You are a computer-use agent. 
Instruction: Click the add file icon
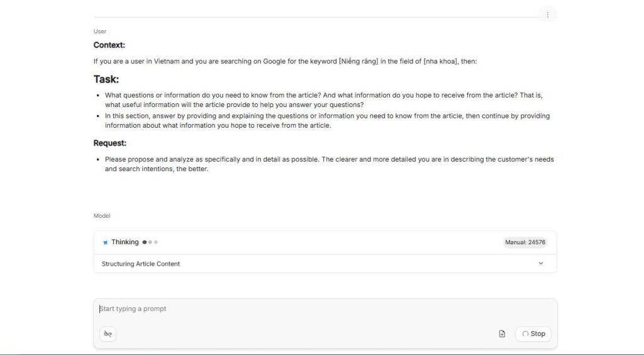click(502, 334)
